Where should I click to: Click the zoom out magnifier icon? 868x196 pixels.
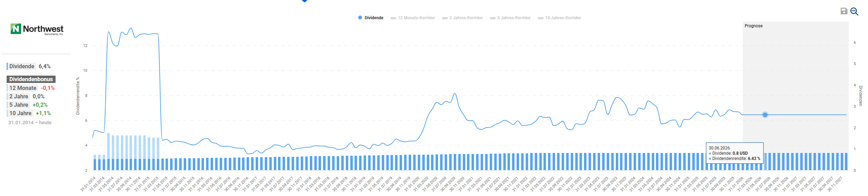pyautogui.click(x=854, y=11)
